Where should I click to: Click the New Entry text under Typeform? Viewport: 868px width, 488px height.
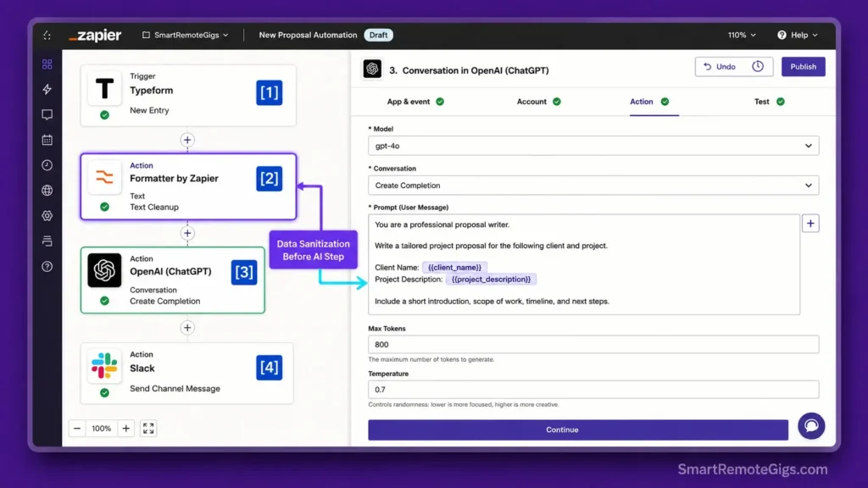coord(149,110)
